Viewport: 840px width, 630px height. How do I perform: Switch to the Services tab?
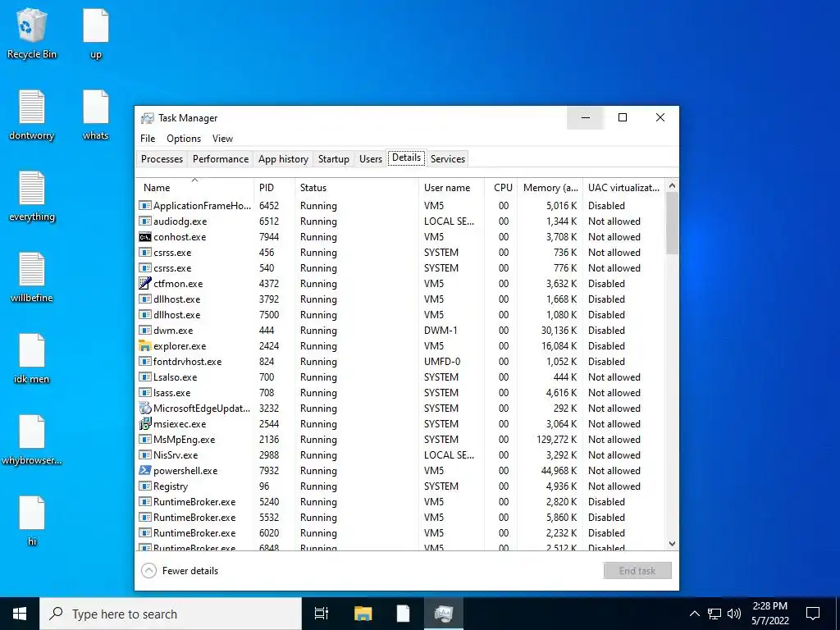tap(448, 159)
